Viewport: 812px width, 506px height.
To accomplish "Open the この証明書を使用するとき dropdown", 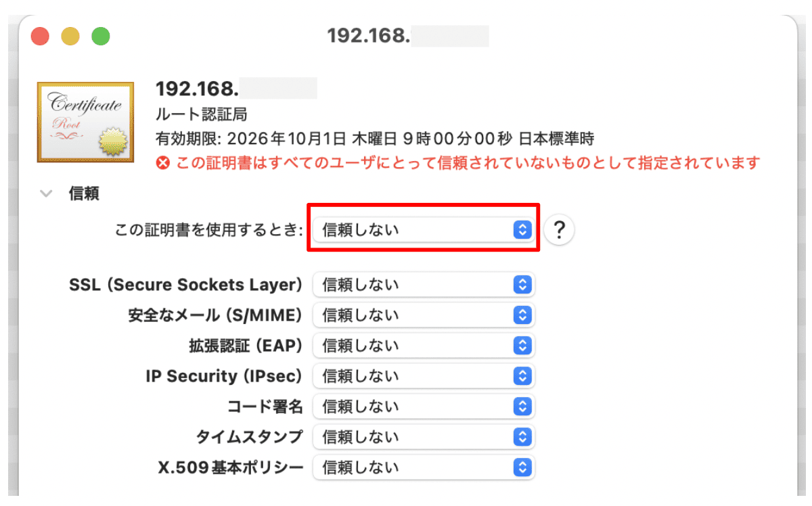I will click(x=424, y=230).
